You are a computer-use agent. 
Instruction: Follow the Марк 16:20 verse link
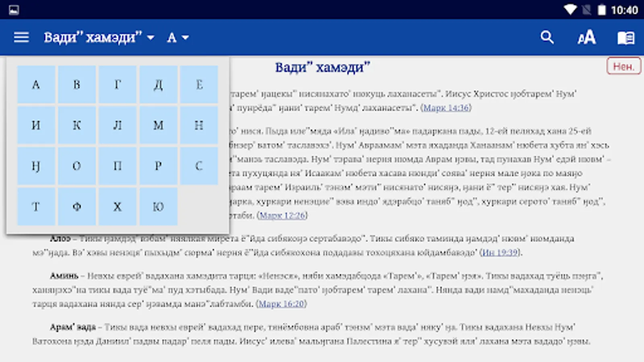pyautogui.click(x=281, y=304)
